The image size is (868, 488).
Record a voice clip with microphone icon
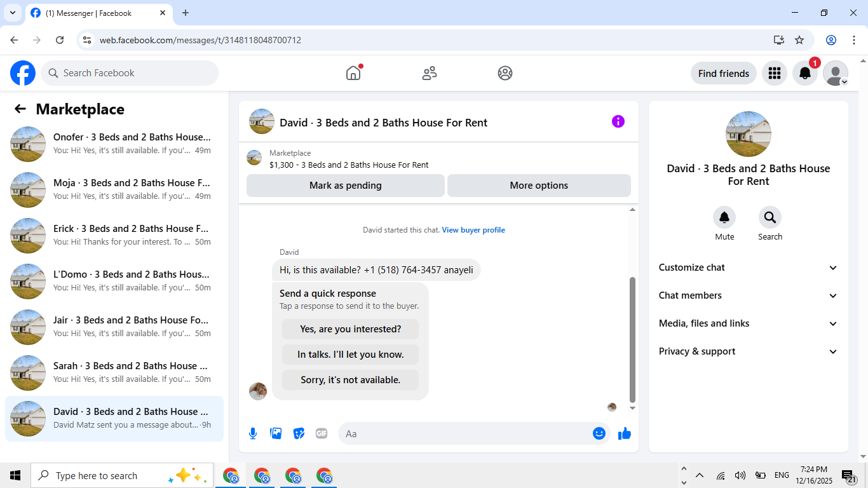(253, 433)
